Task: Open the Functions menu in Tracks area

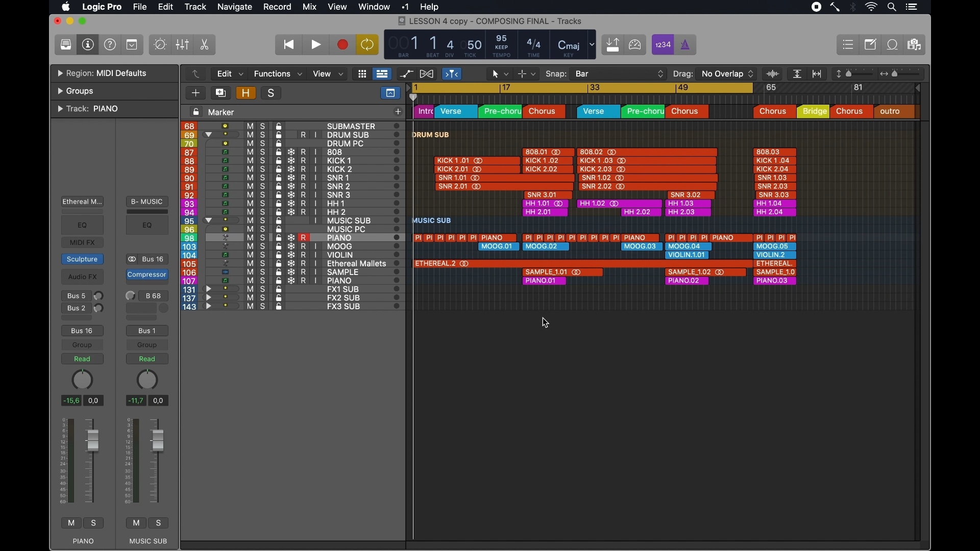Action: click(278, 74)
